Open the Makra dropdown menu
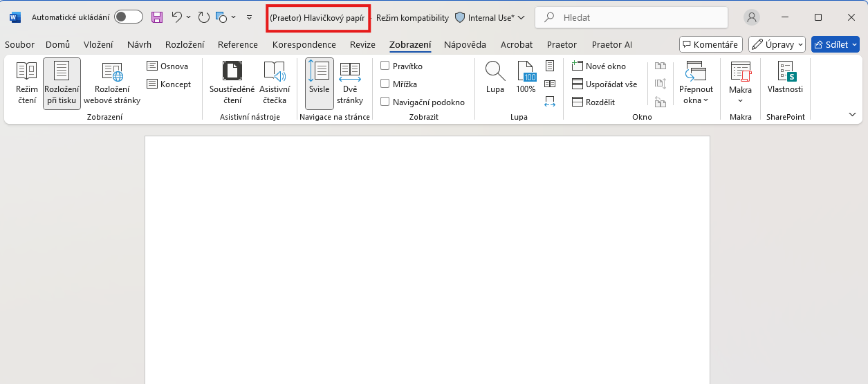 (x=740, y=83)
